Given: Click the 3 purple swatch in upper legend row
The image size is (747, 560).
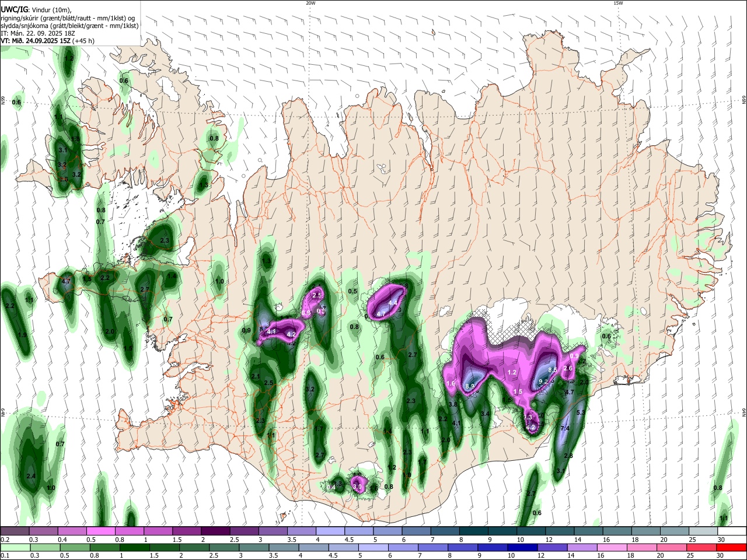Looking at the screenshot, I should pyautogui.click(x=273, y=531).
